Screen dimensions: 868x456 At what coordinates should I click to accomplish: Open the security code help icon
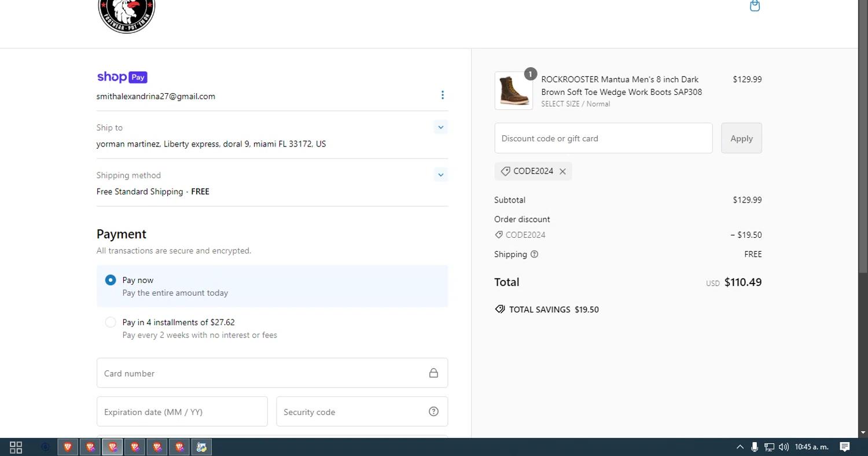pos(433,411)
